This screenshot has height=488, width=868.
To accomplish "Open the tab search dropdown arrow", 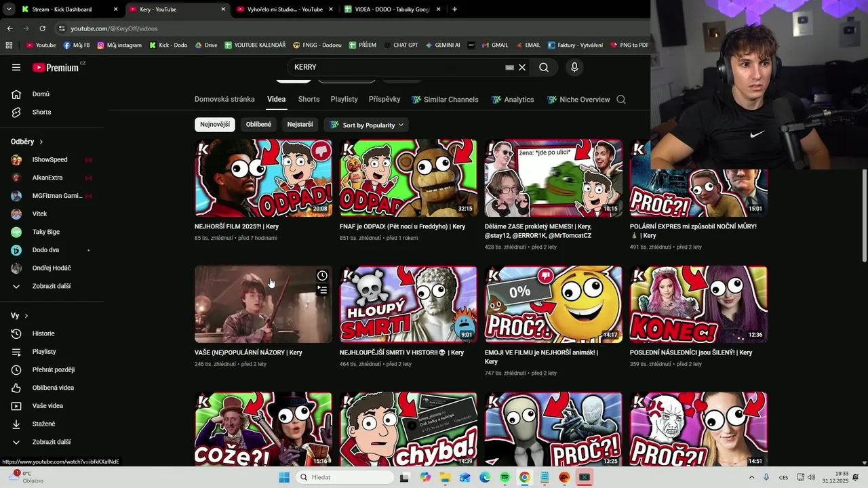I will [9, 9].
